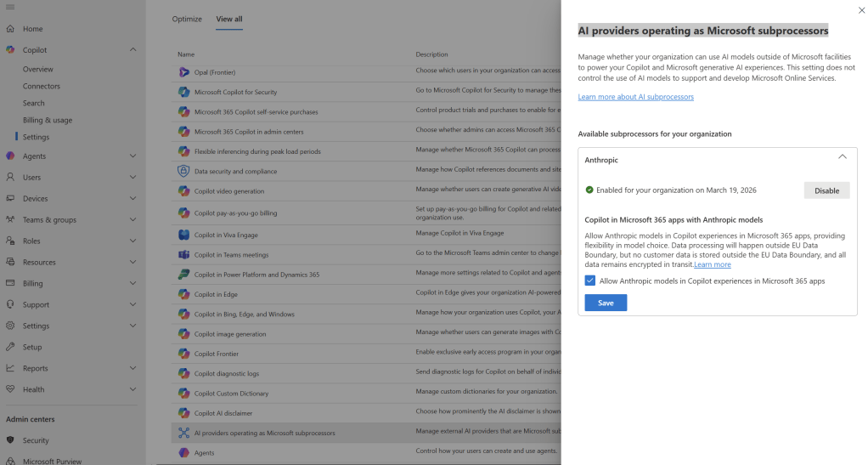Collapse the Copilot navigation group
Image resolution: width=868 pixels, height=465 pixels.
coord(132,50)
